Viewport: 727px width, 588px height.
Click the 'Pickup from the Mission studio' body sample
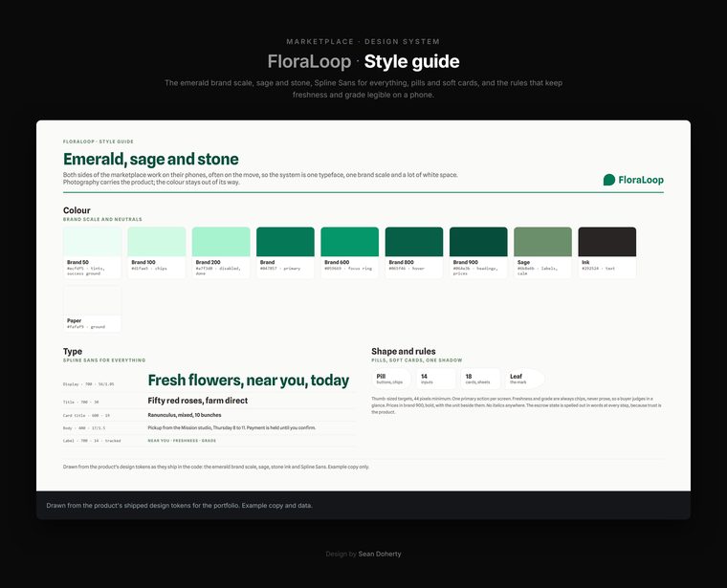[231, 427]
